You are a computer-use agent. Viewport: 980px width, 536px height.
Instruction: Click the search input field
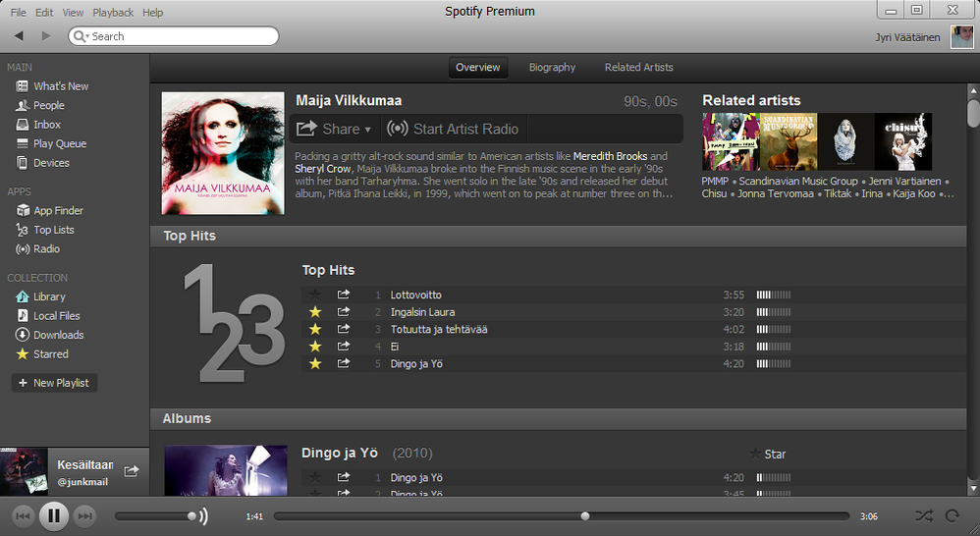174,36
